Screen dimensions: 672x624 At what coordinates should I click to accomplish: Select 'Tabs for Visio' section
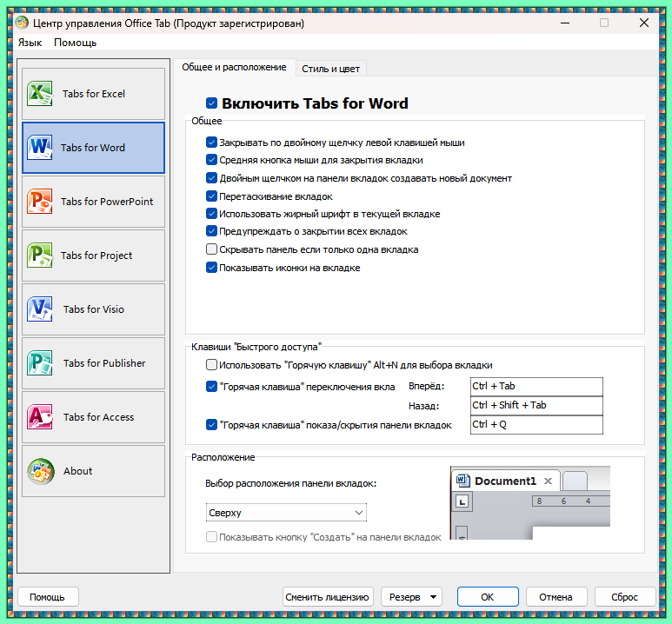click(x=93, y=309)
